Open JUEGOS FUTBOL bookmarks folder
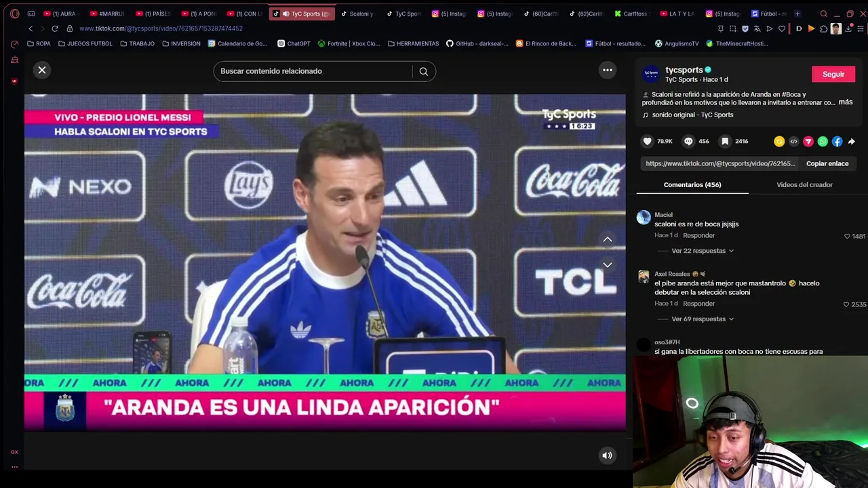This screenshot has height=488, width=868. [x=85, y=43]
